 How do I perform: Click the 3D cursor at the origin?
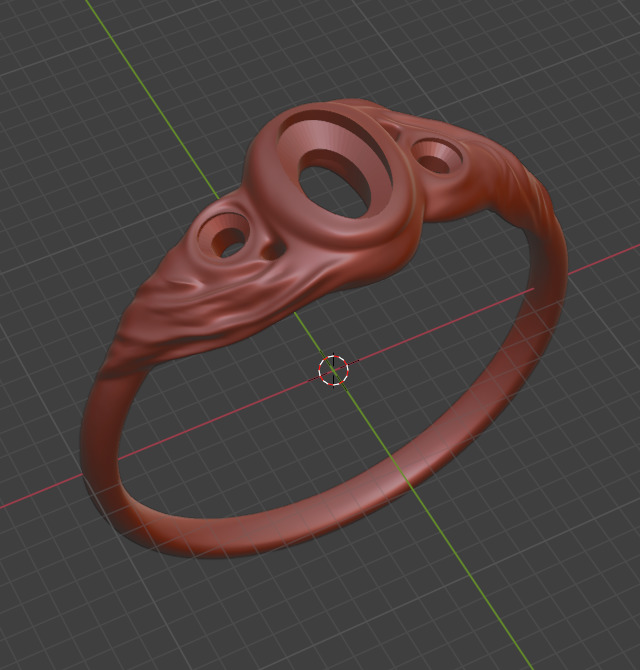pos(334,370)
